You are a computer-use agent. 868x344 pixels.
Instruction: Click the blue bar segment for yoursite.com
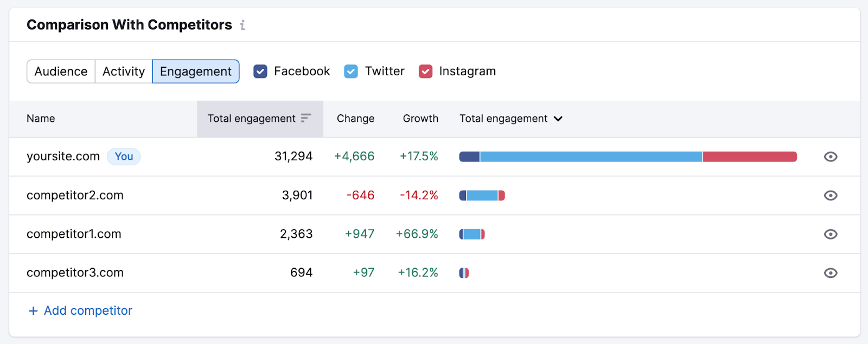(591, 157)
